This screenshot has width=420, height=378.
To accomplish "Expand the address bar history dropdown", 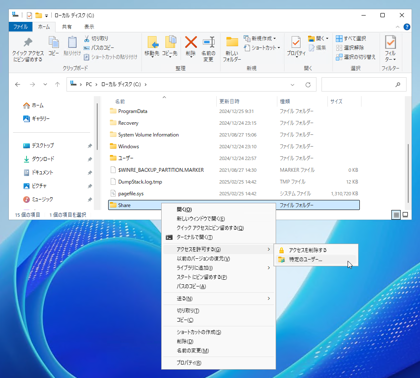I will (292, 85).
